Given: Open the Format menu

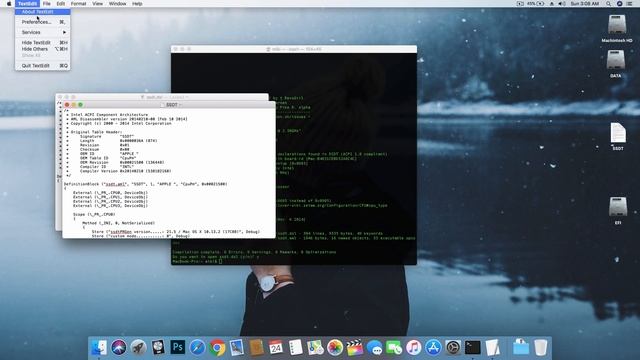Looking at the screenshot, I should click(x=78, y=4).
